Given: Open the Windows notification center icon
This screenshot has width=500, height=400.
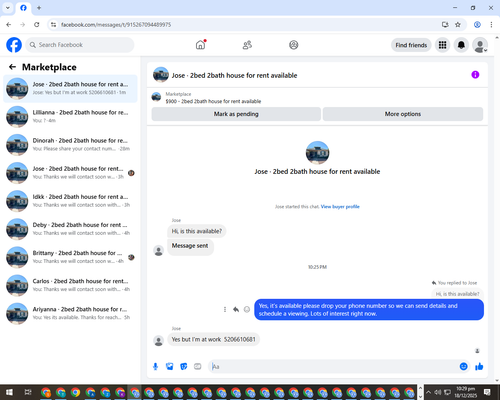Looking at the screenshot, I should [487, 392].
